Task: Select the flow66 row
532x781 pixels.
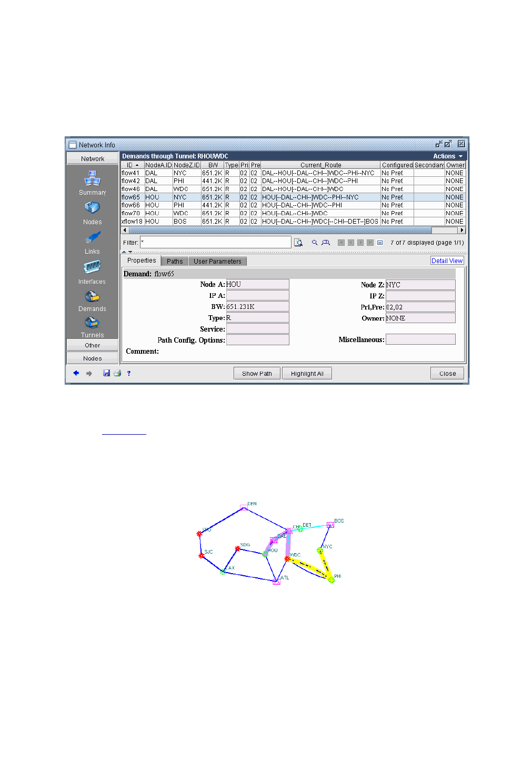Action: (293, 205)
